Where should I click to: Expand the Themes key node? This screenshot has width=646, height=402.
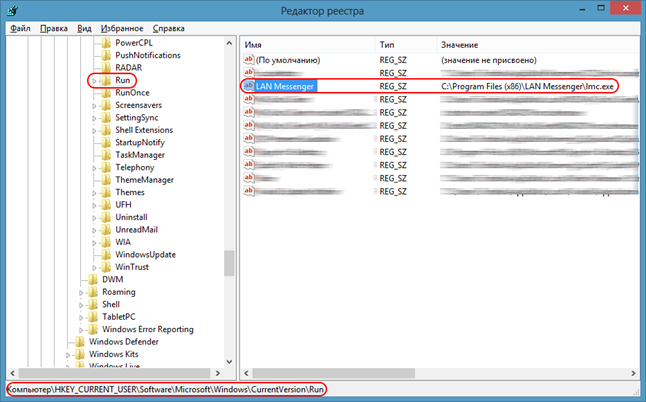94,193
